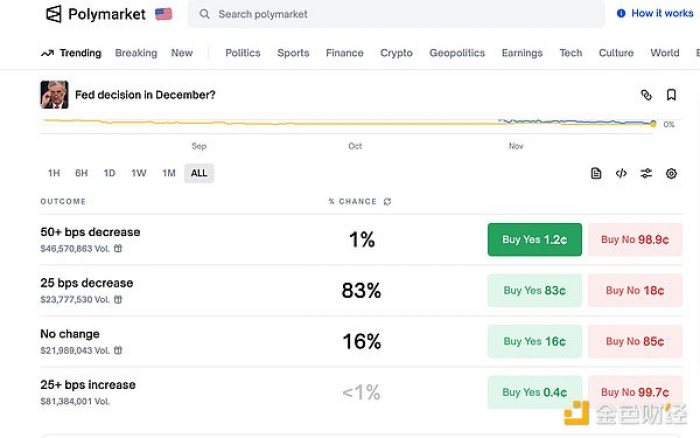Buy Yes on 25 bps decrease

coord(534,290)
